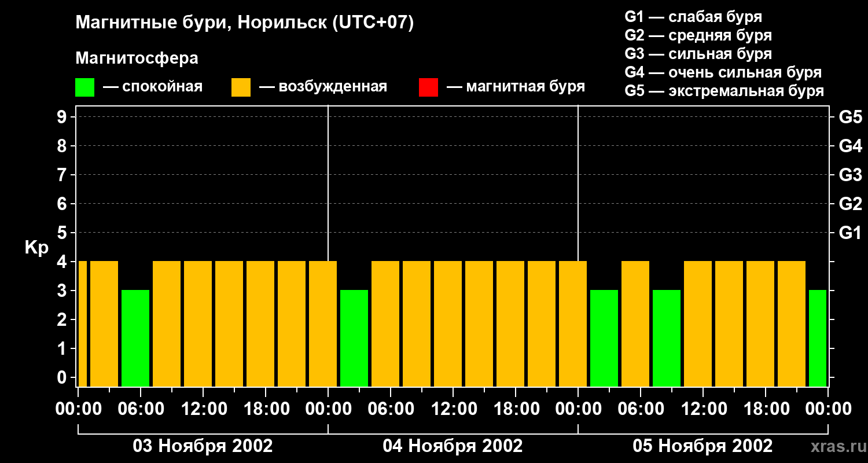The height and width of the screenshot is (463, 868).
Task: Click the '— возбужденная' legend label
Action: click(323, 87)
